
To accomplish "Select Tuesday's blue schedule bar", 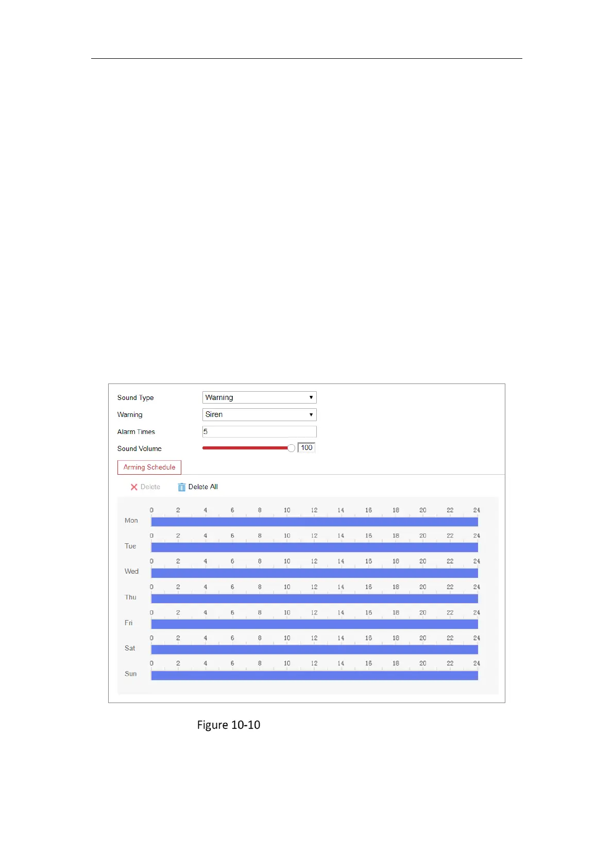I will pos(314,547).
